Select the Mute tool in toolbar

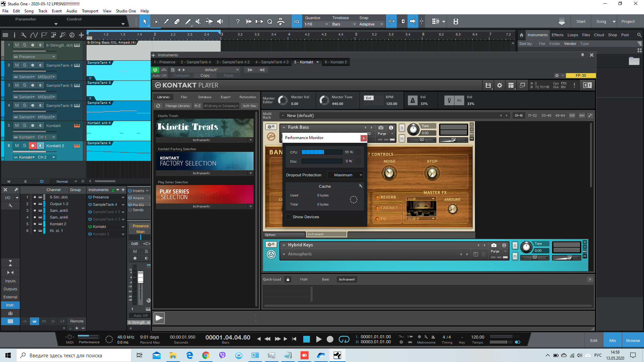(198, 21)
